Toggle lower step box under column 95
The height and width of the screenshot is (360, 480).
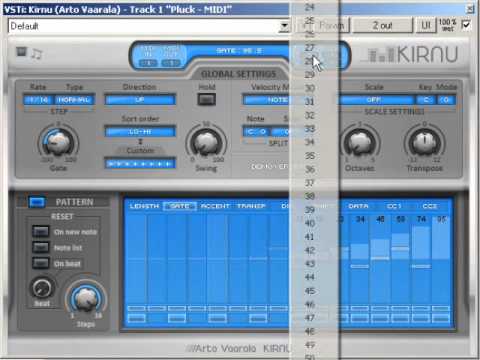click(441, 318)
